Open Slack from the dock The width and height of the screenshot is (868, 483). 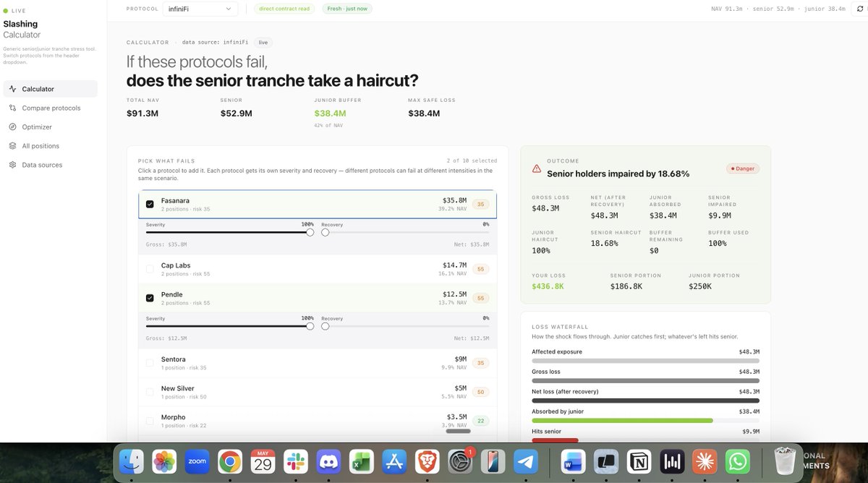[296, 462]
